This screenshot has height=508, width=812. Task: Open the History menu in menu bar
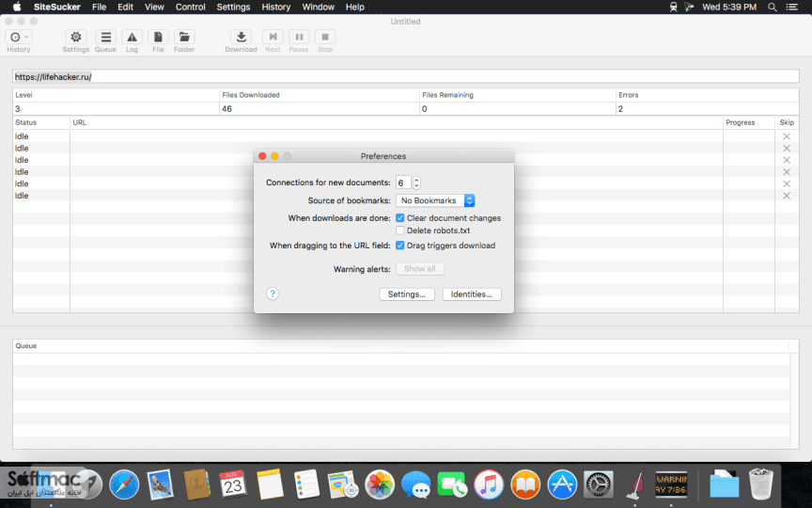pos(275,7)
